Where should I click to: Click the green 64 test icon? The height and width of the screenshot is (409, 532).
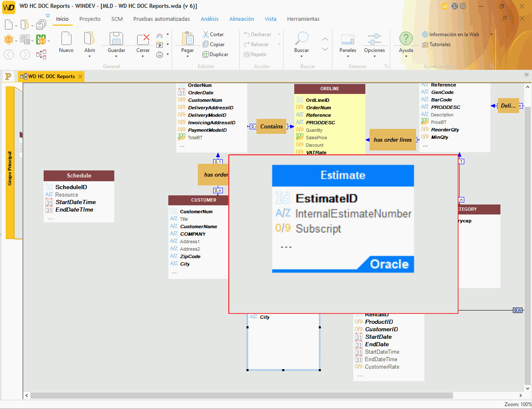[41, 39]
